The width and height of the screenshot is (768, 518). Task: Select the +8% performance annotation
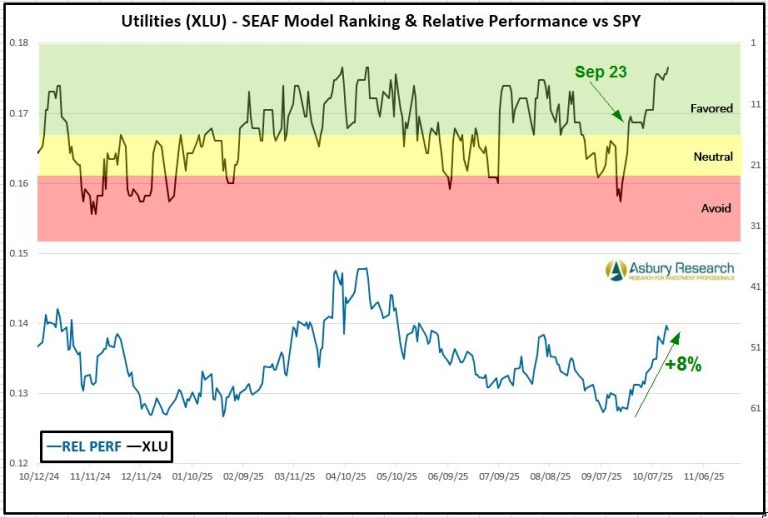pyautogui.click(x=683, y=365)
